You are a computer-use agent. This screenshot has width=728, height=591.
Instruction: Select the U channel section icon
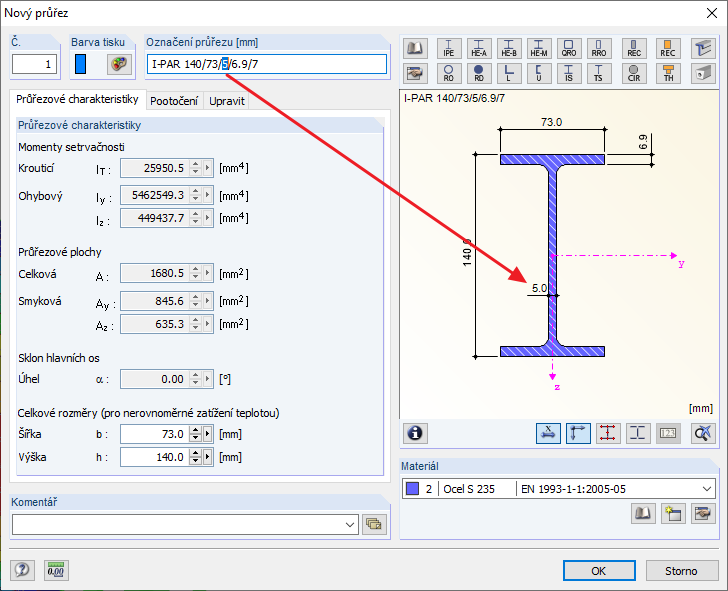(x=539, y=73)
